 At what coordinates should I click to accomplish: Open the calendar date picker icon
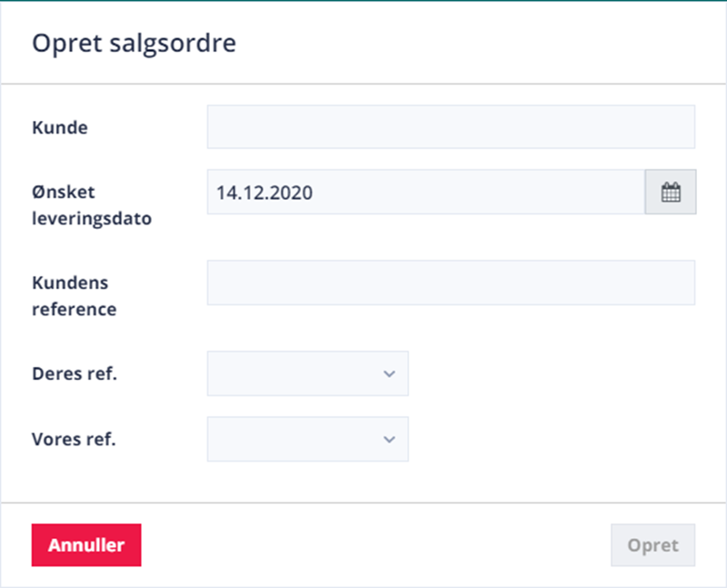coord(671,192)
